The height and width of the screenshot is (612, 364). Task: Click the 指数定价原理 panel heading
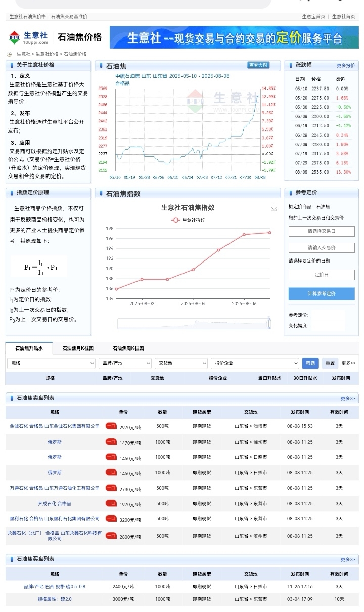[33, 192]
